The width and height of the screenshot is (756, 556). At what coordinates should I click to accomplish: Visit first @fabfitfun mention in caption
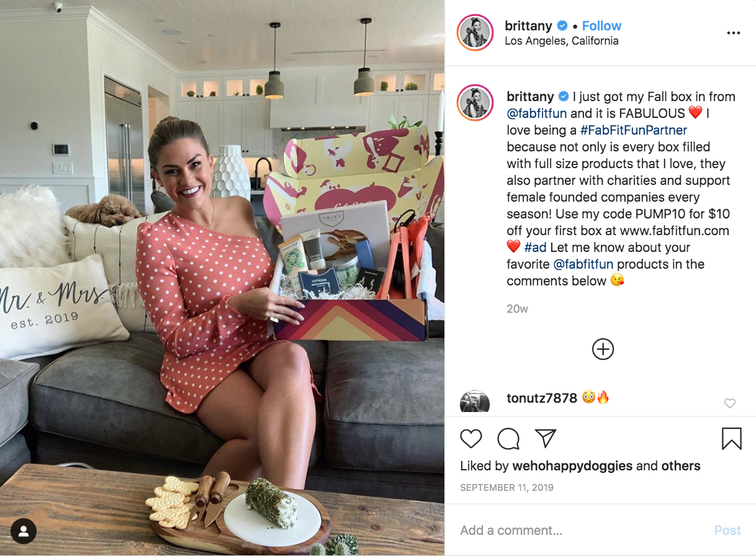(x=537, y=113)
